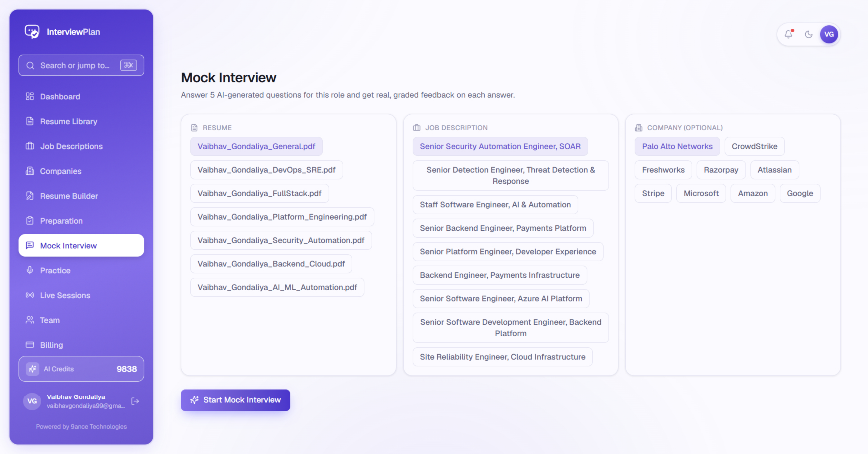Open Resume Library in sidebar

tap(81, 121)
